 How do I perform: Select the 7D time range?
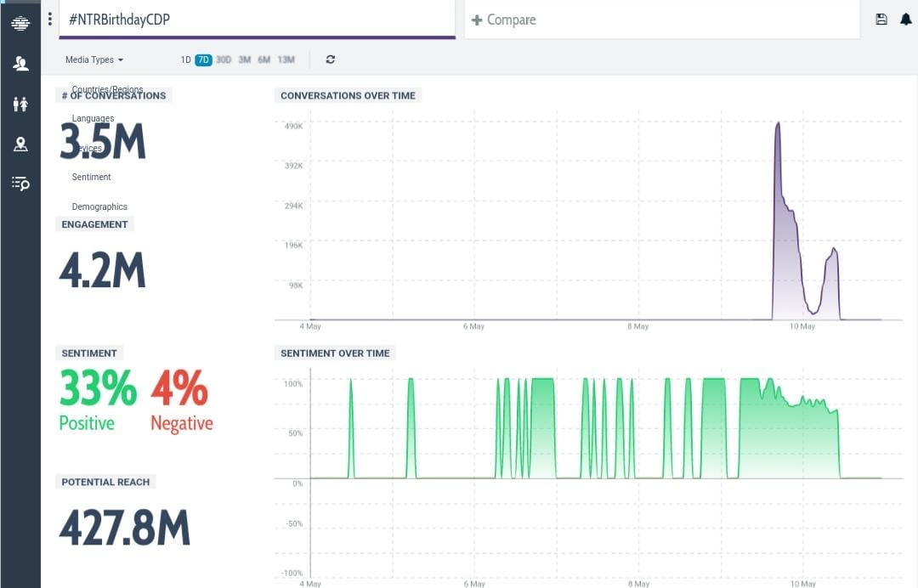click(x=203, y=59)
